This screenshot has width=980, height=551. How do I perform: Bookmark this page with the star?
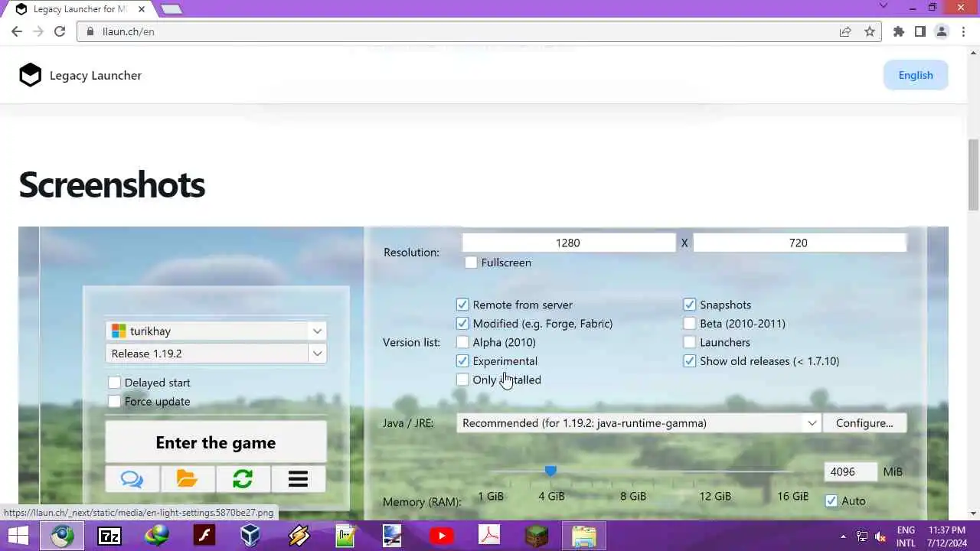(x=870, y=31)
